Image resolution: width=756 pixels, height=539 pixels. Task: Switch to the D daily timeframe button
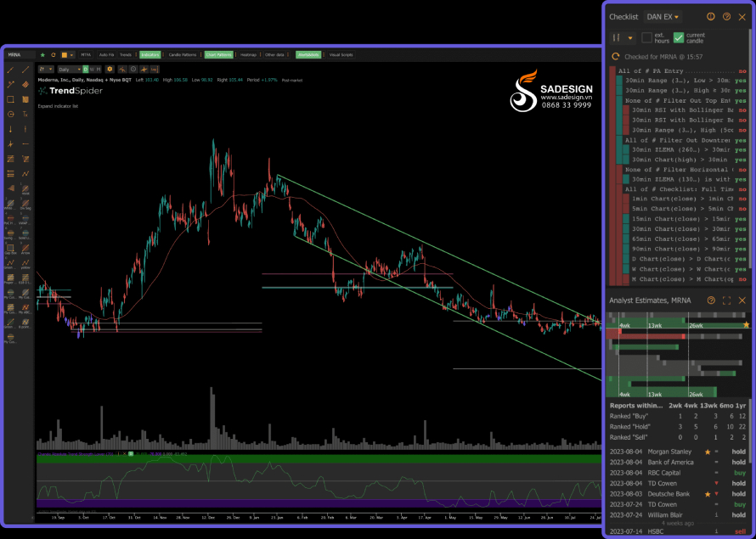(x=86, y=70)
